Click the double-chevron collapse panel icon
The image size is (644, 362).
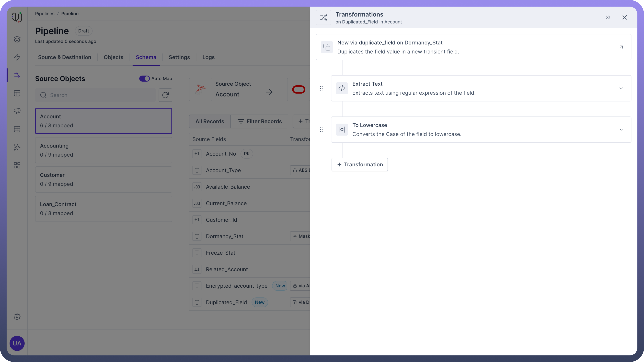pyautogui.click(x=608, y=17)
